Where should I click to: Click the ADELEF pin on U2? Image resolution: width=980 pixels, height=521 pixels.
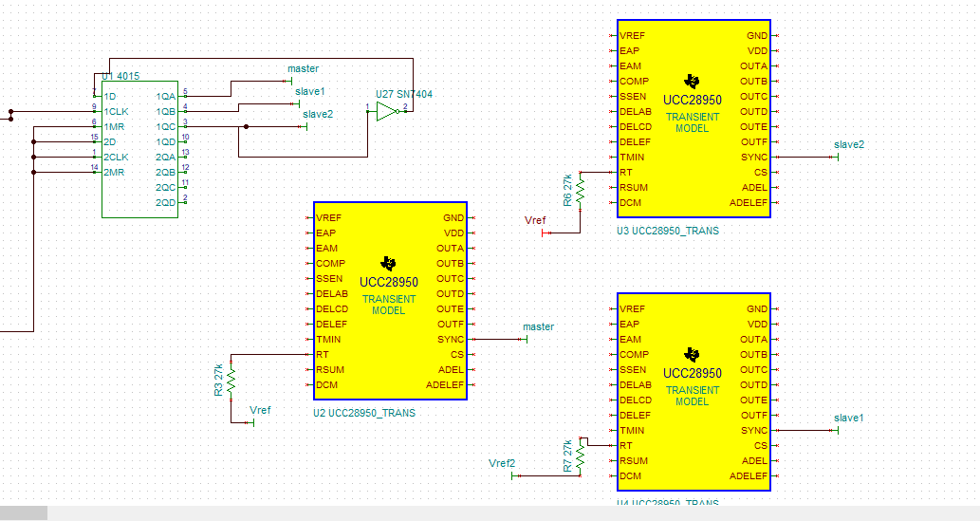pyautogui.click(x=445, y=385)
